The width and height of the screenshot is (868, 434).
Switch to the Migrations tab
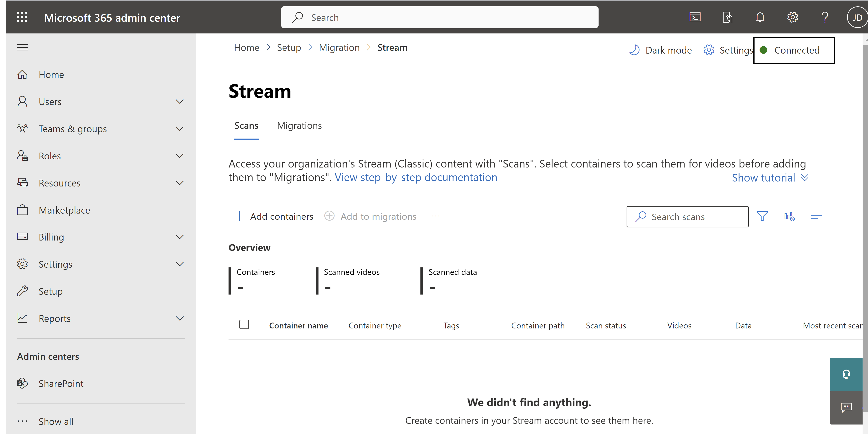300,125
